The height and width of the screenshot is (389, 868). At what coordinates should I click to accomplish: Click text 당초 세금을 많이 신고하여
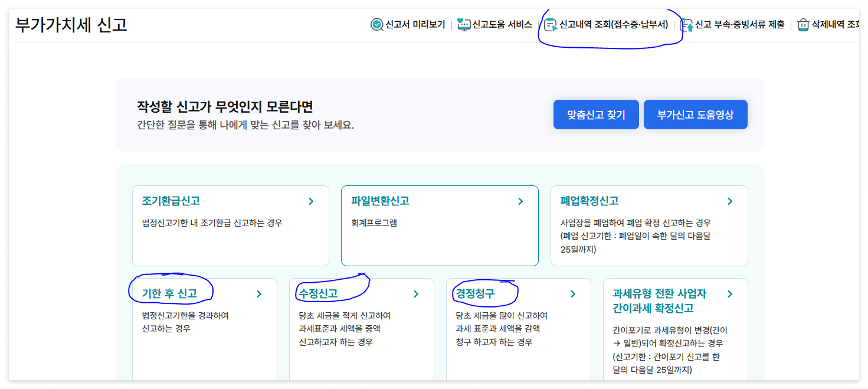tap(502, 316)
